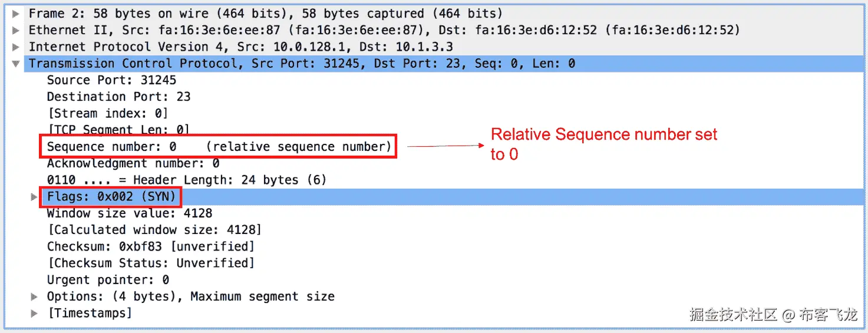The width and height of the screenshot is (868, 333).
Task: Click the [Checksum Status: Unverified] line
Action: click(150, 263)
